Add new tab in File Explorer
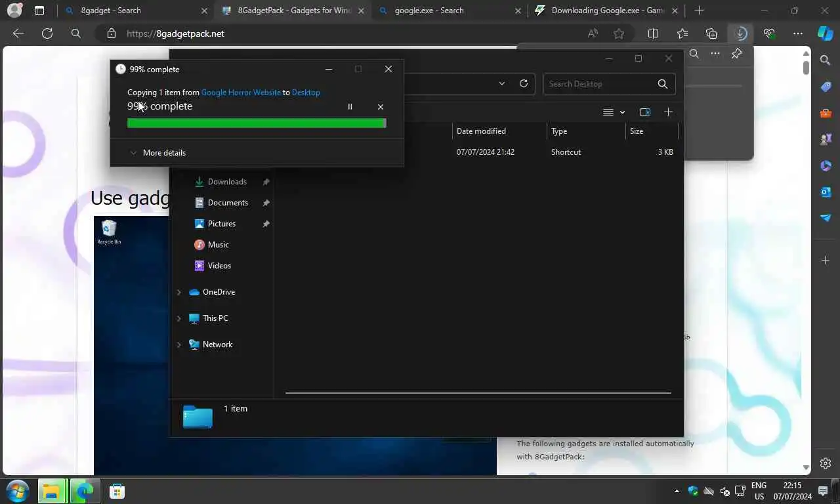Screen dimensions: 840x504 tap(668, 112)
